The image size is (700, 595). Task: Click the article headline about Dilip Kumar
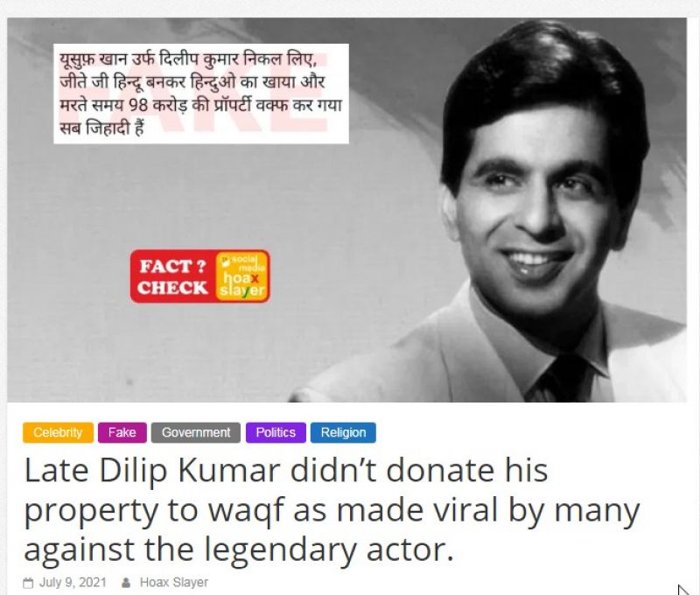[x=332, y=510]
